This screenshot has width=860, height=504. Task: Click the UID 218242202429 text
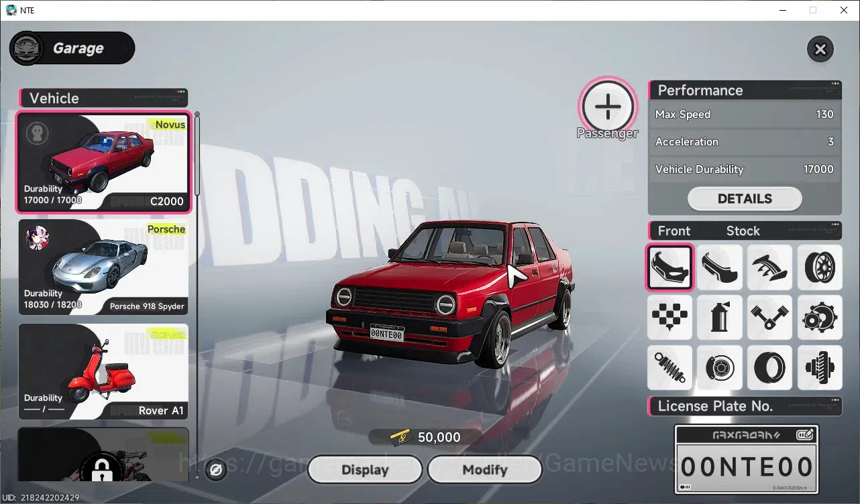42,497
